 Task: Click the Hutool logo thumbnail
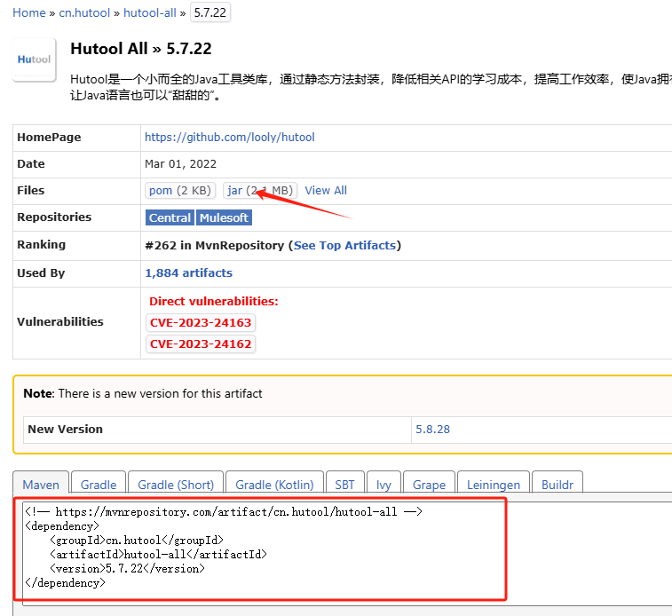coord(35,59)
